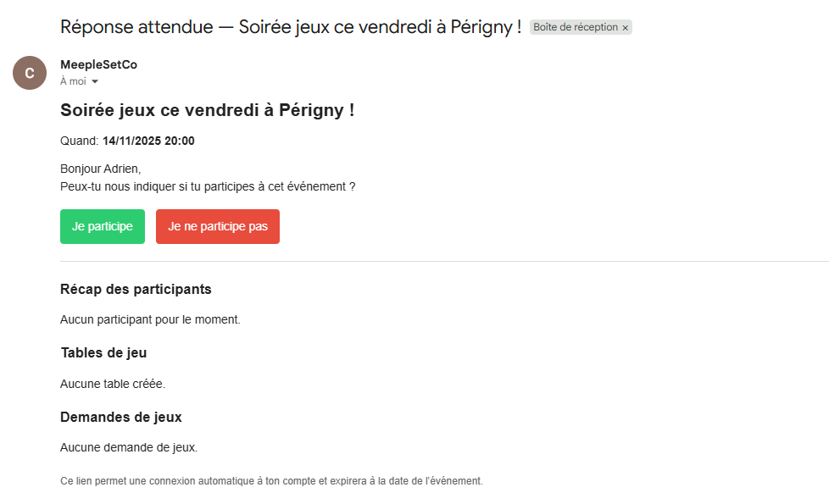The image size is (829, 504).
Task: Remove the Boîte de réception label
Action: pyautogui.click(x=626, y=28)
